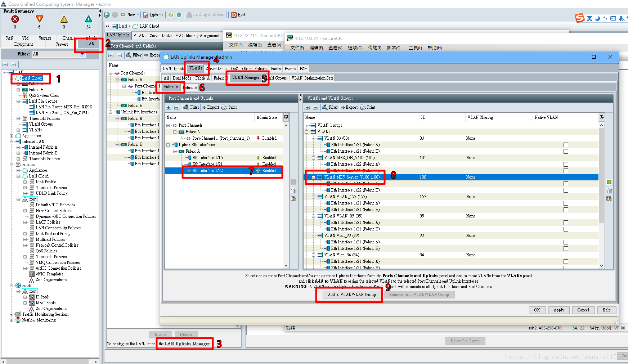Click VLANs table vertical scrollbar
The height and width of the screenshot is (364, 628).
tap(601, 175)
